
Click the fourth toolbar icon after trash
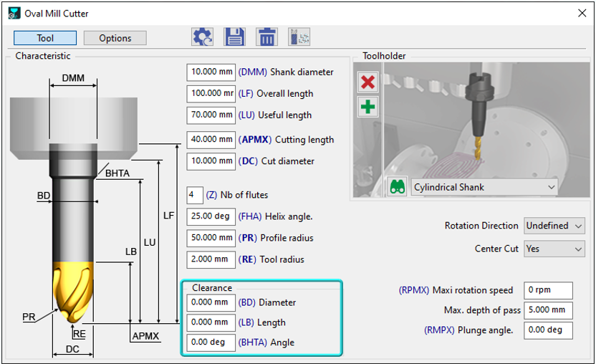pos(298,38)
